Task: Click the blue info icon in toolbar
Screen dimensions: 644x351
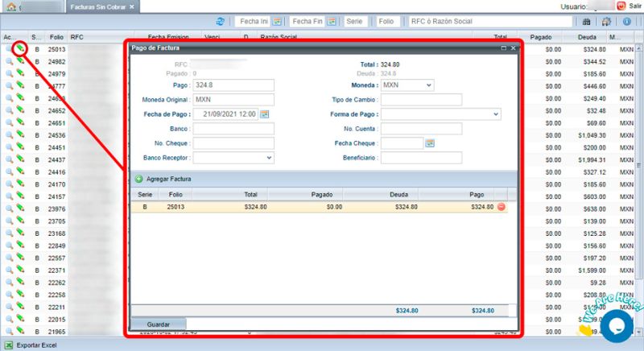Action: pos(626,22)
